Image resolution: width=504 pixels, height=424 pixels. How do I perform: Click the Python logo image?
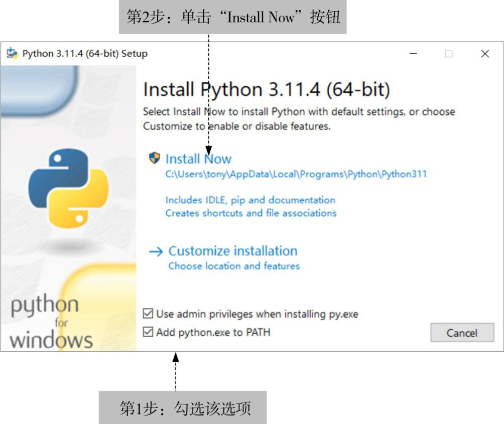[x=68, y=188]
